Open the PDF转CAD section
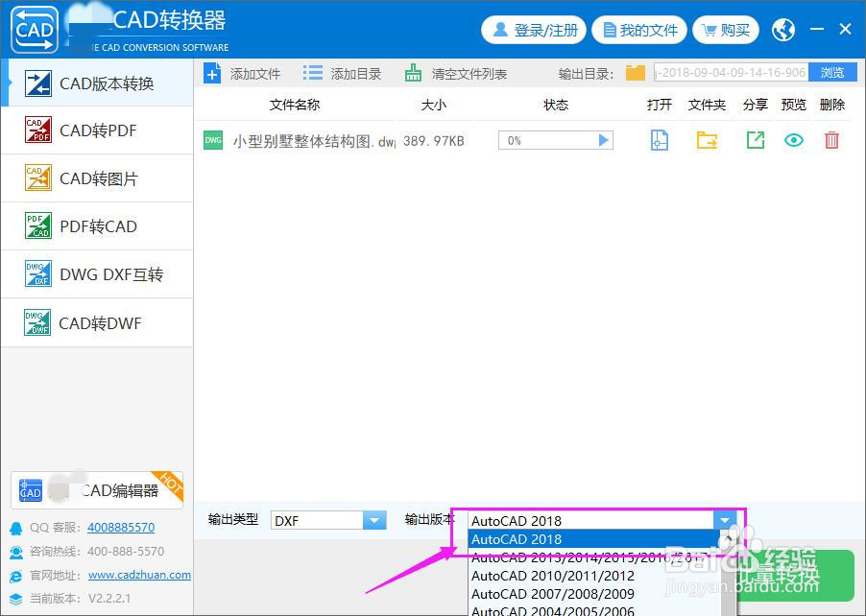The height and width of the screenshot is (616, 866). [97, 226]
